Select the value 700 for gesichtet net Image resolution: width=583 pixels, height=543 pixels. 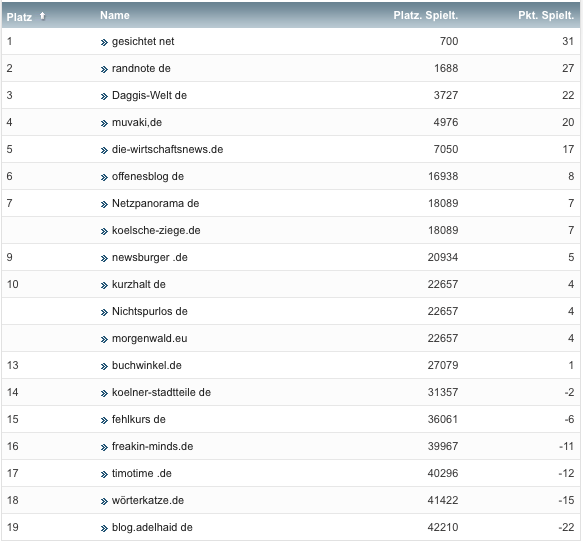[x=449, y=41]
